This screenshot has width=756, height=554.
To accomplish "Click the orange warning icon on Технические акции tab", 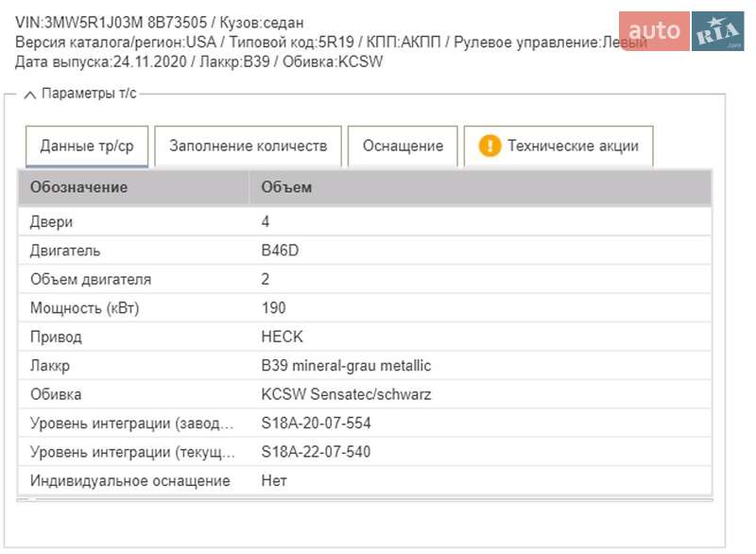I will (x=490, y=146).
